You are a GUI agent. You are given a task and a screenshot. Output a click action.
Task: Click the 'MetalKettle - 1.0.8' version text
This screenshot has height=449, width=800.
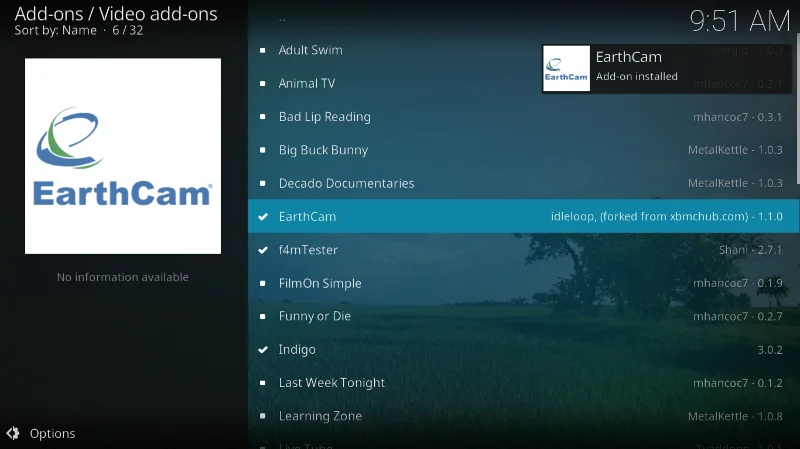coord(735,416)
